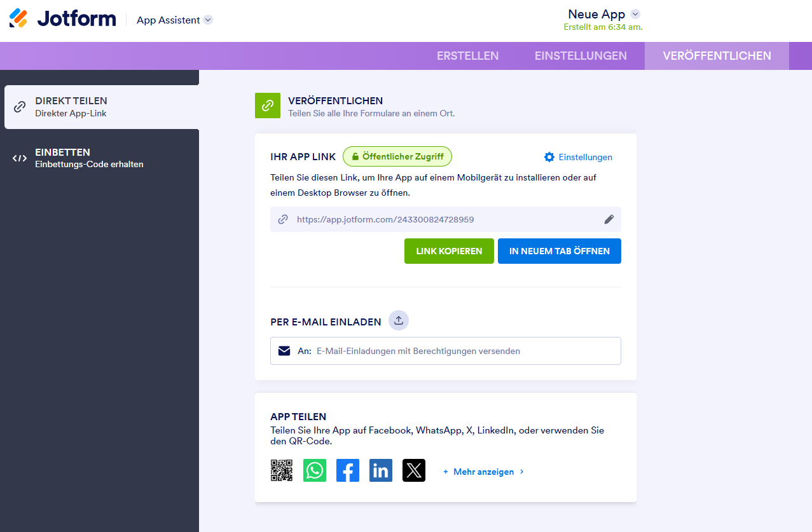Open the QR code share option
This screenshot has width=812, height=532.
pos(282,470)
